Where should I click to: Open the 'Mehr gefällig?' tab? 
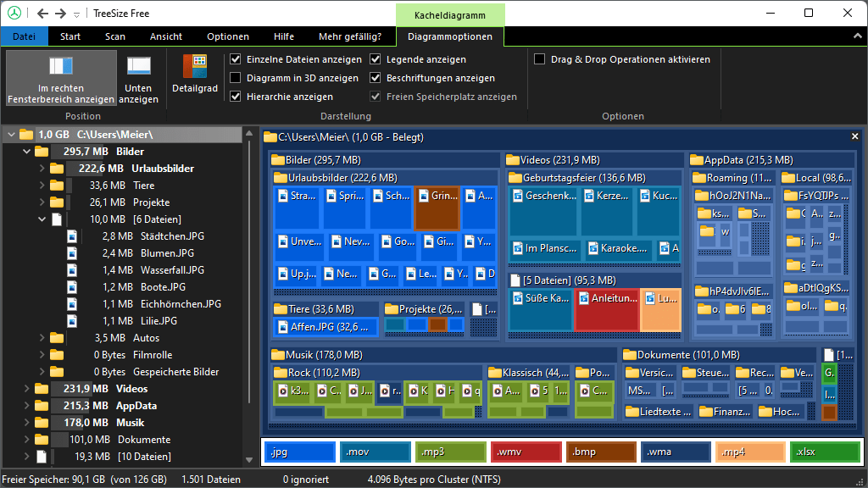(x=350, y=36)
